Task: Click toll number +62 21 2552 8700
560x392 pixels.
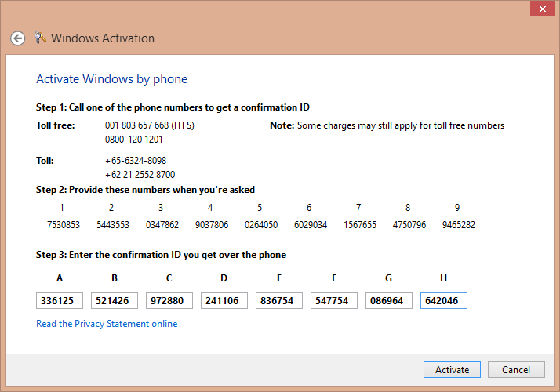Action: [140, 175]
